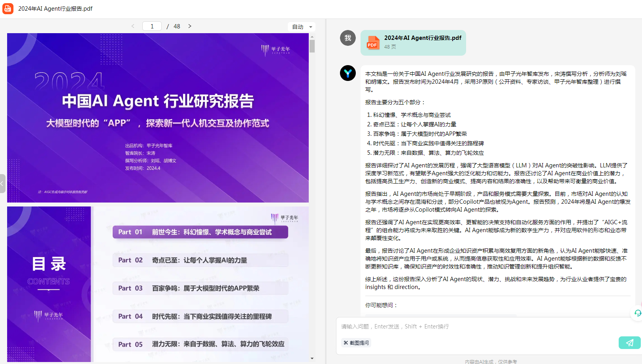Screen dimensions: 642x364
Task: Open the attached 2024年AI Agent行业报告.pdf card
Action: coord(413,43)
